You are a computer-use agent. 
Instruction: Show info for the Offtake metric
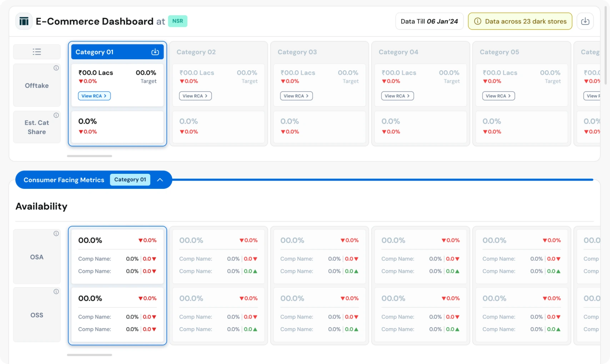click(x=56, y=68)
